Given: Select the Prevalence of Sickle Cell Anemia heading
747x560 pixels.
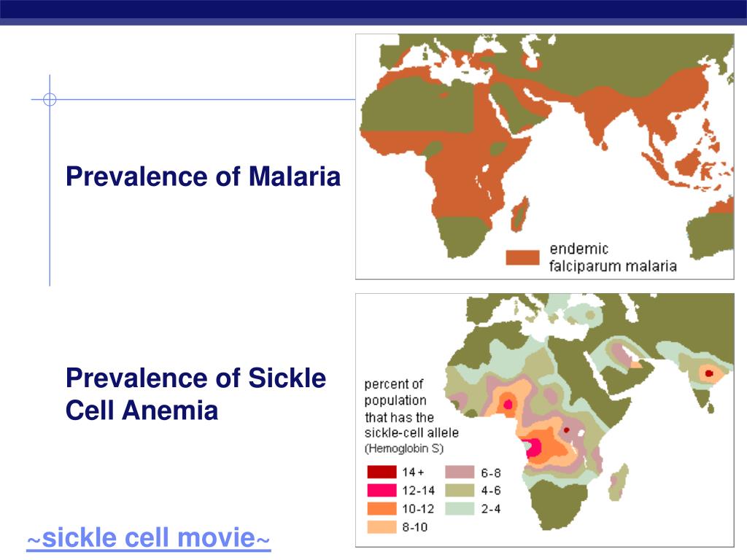Looking at the screenshot, I should 196,394.
